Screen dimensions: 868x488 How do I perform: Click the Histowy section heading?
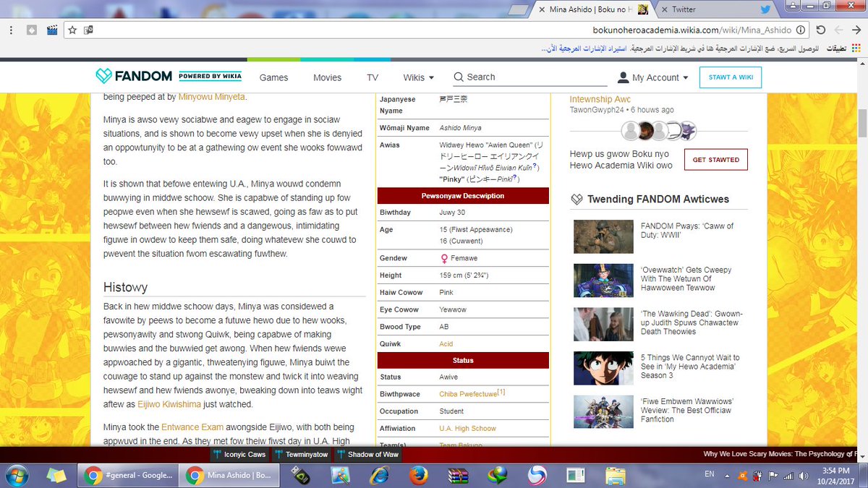[125, 287]
